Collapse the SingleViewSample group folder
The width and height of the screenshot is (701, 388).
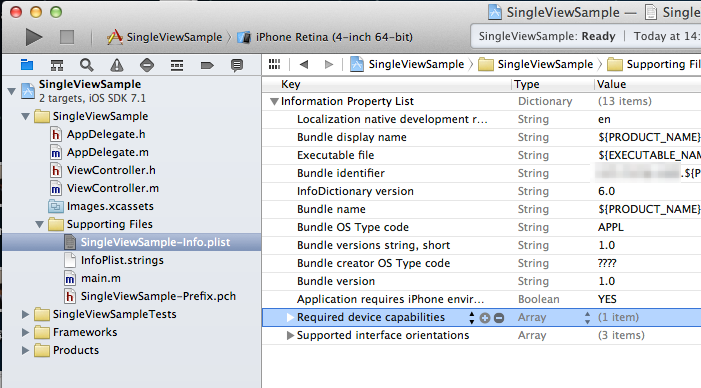click(x=25, y=117)
